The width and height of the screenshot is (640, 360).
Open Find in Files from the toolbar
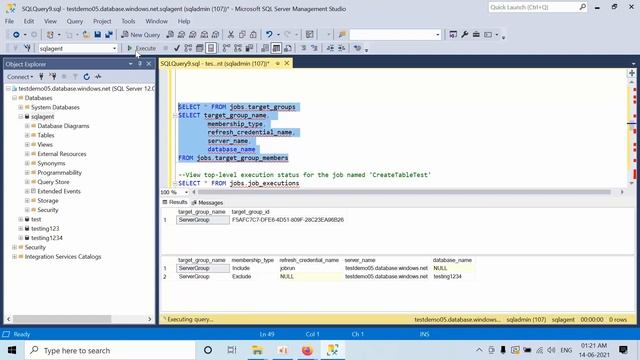coord(342,35)
